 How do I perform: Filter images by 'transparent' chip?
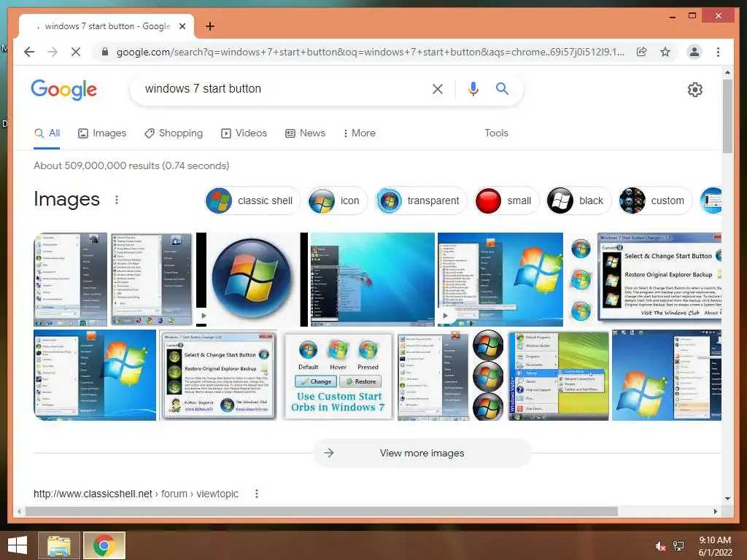pyautogui.click(x=421, y=201)
